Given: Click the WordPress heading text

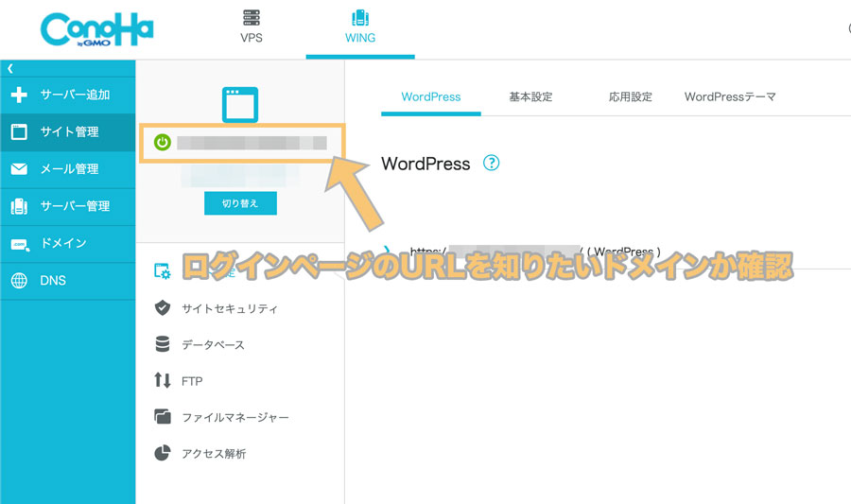Looking at the screenshot, I should coord(425,164).
